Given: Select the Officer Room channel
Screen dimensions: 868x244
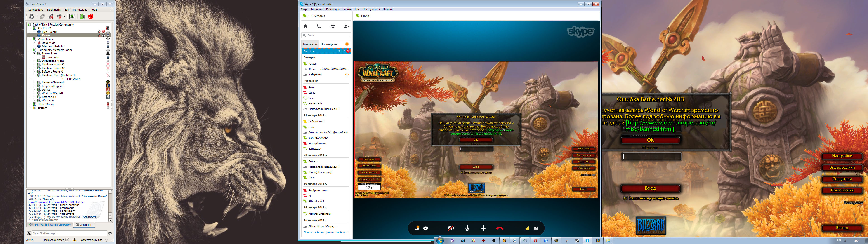Looking at the screenshot, I should tap(45, 104).
